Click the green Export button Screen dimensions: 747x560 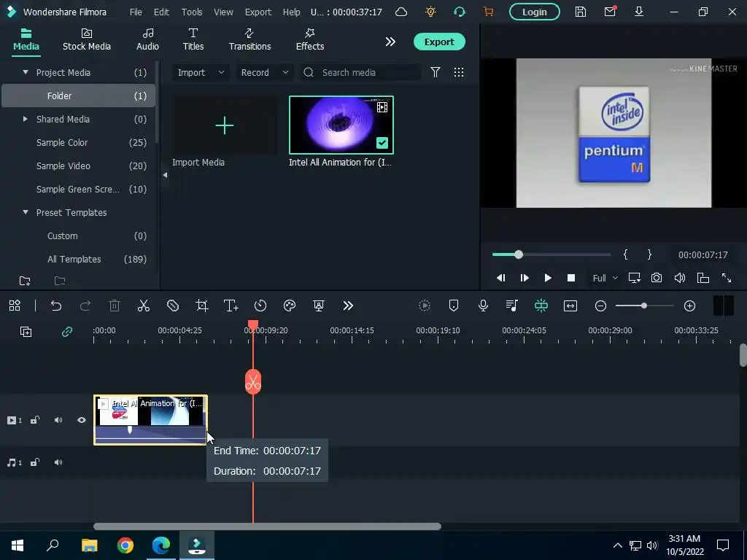pyautogui.click(x=439, y=42)
